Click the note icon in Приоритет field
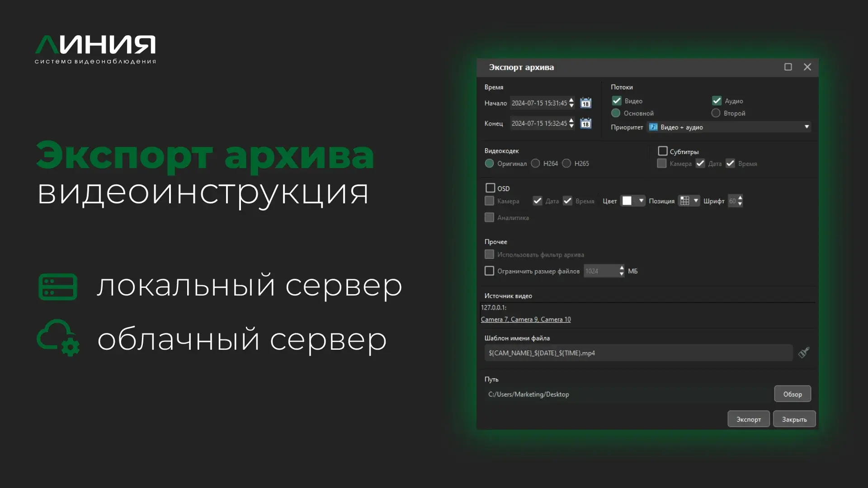 point(653,127)
